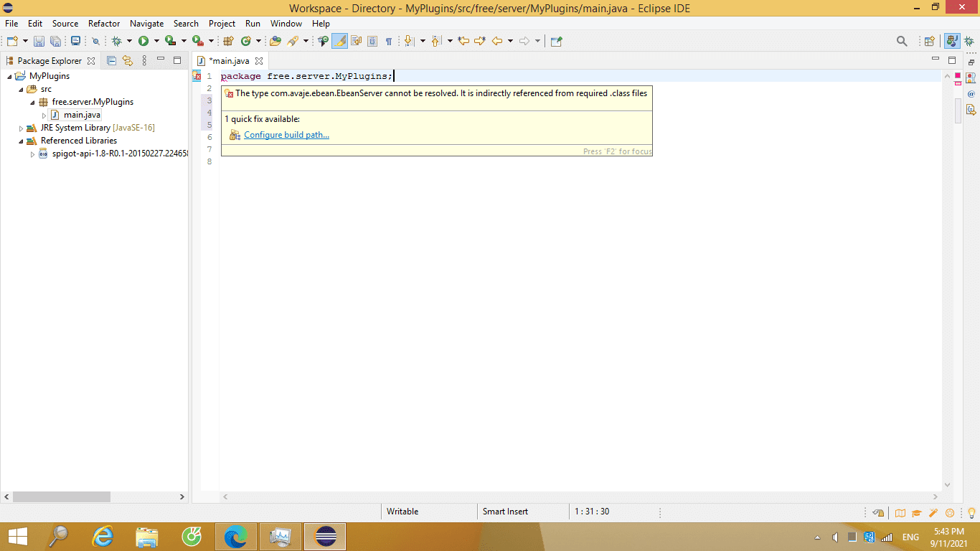Start debugging with the bug icon
This screenshot has height=551, width=980.
coord(116,42)
